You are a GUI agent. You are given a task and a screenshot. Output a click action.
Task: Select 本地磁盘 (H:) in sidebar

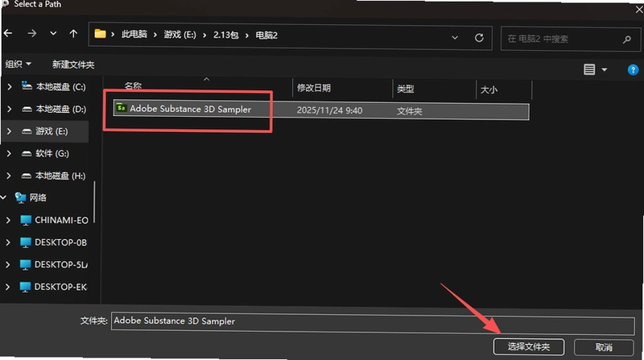60,176
